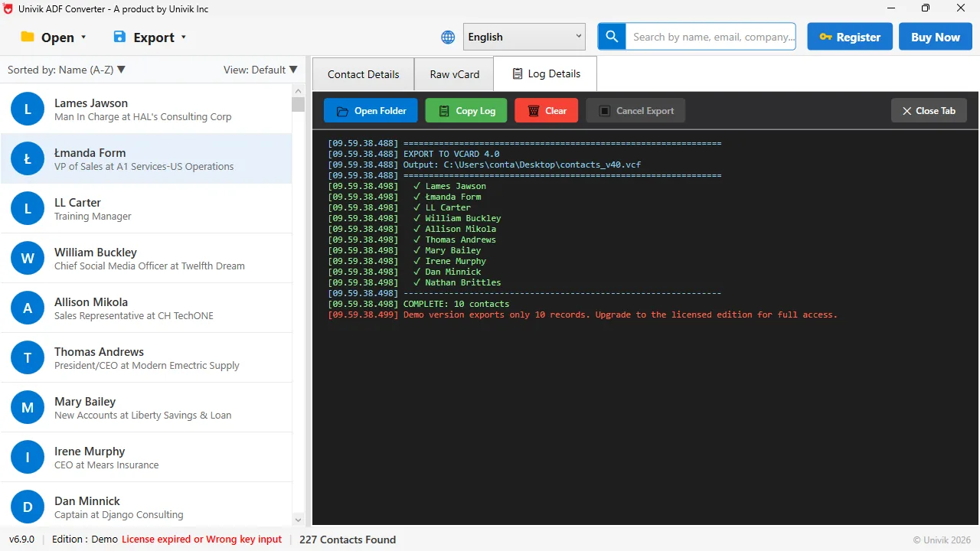Select the Log Details tab

[x=545, y=73]
